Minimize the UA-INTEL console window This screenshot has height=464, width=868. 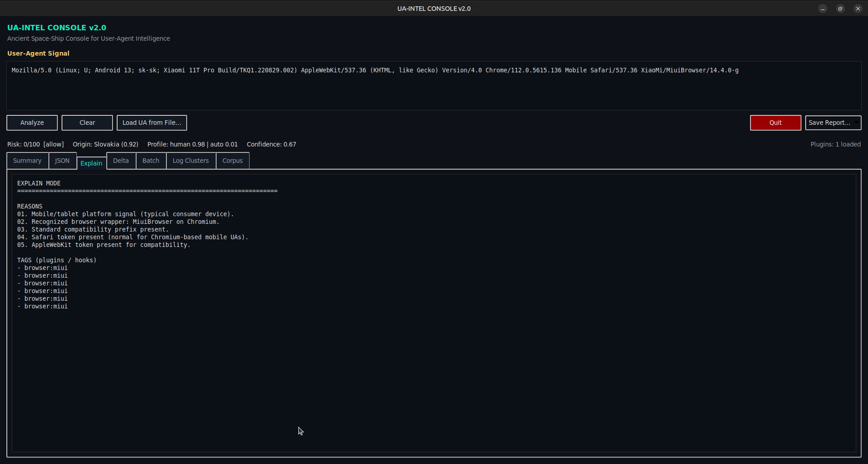coord(823,9)
